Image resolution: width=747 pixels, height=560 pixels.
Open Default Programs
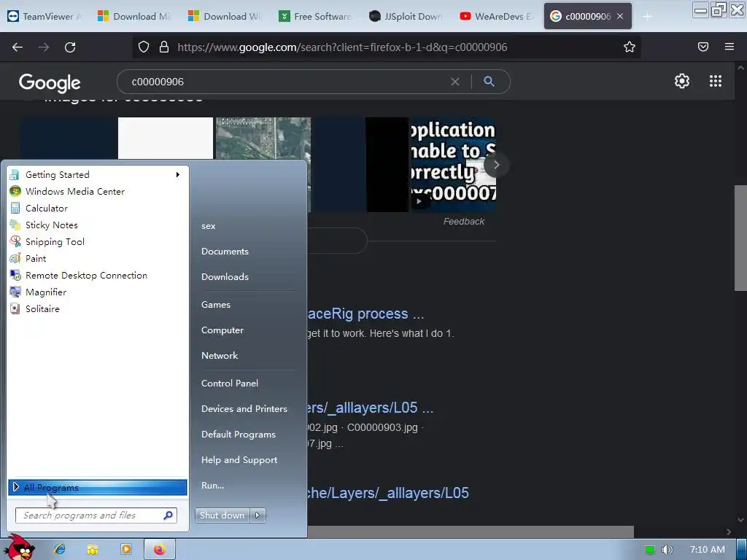[x=239, y=435]
